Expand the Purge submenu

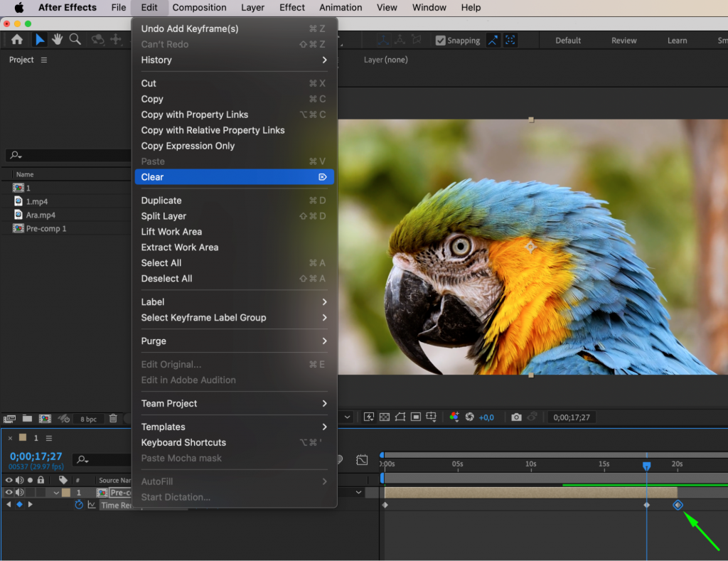click(x=235, y=341)
